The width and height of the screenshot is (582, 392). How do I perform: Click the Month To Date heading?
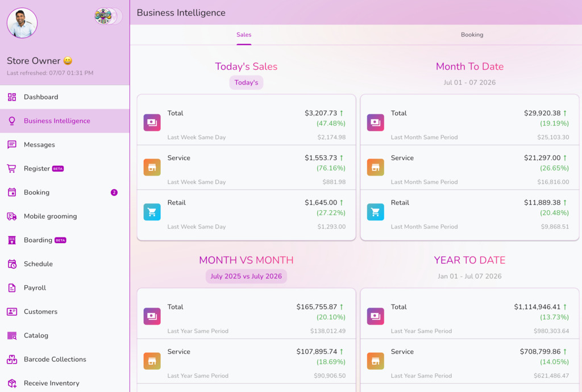click(x=469, y=67)
